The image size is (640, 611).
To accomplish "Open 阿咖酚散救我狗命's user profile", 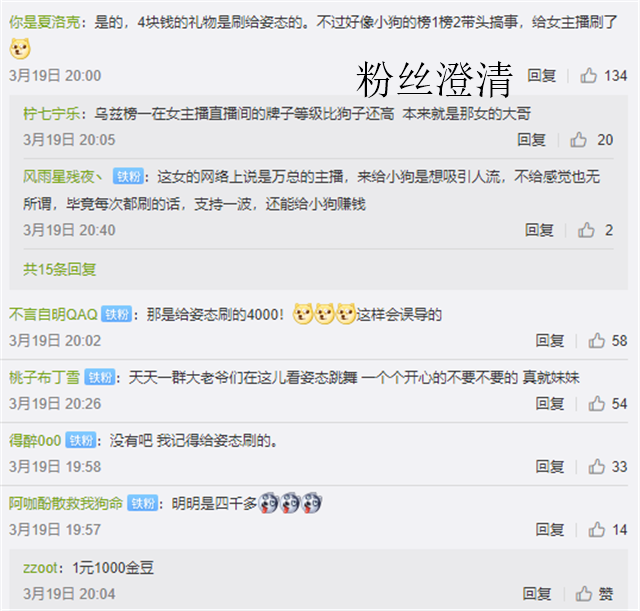I will 66,504.
